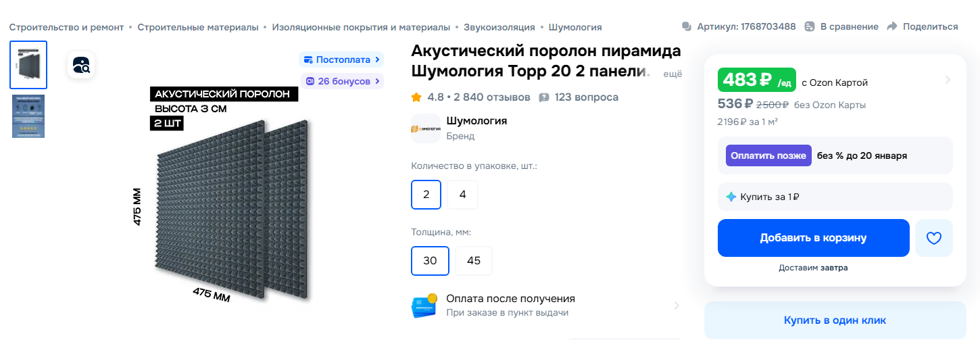This screenshot has height=340, width=980.
Task: Click the 2196 ₽ за 1 м² text
Action: point(748,122)
